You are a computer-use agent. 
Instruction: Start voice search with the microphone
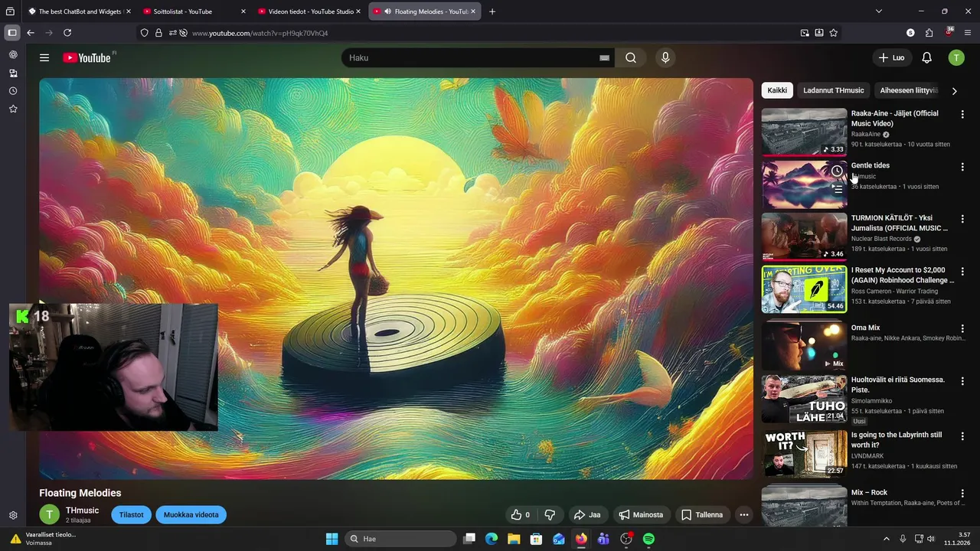tap(665, 57)
